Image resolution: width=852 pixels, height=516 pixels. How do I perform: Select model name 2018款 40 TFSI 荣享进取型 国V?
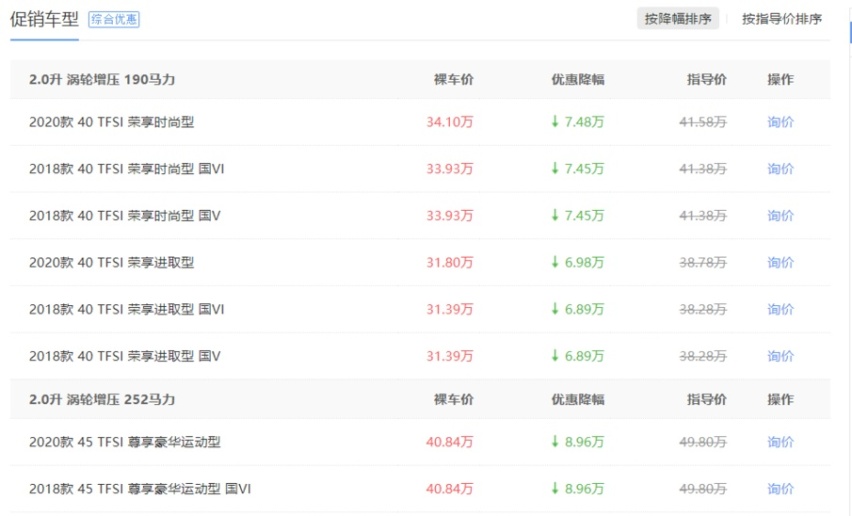124,356
